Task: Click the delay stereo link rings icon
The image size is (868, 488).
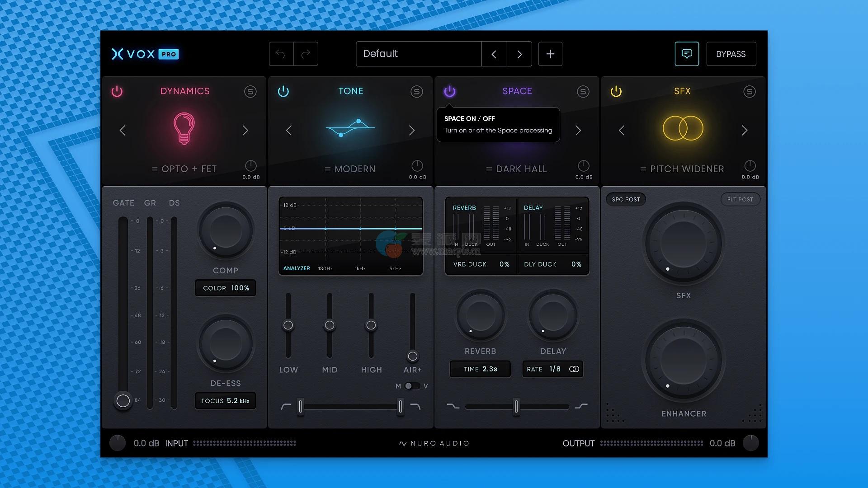Action: [574, 369]
